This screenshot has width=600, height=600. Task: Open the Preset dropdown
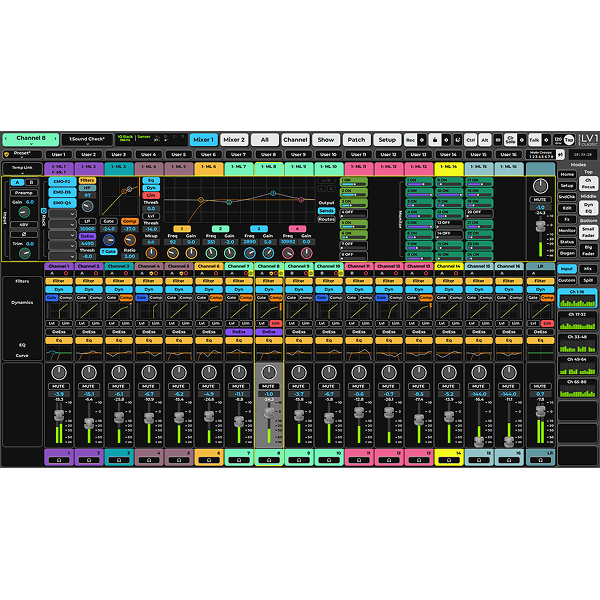(x=22, y=155)
